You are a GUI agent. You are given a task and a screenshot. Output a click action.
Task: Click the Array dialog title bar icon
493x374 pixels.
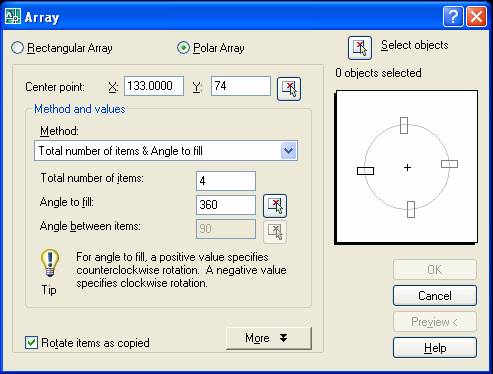tap(13, 16)
